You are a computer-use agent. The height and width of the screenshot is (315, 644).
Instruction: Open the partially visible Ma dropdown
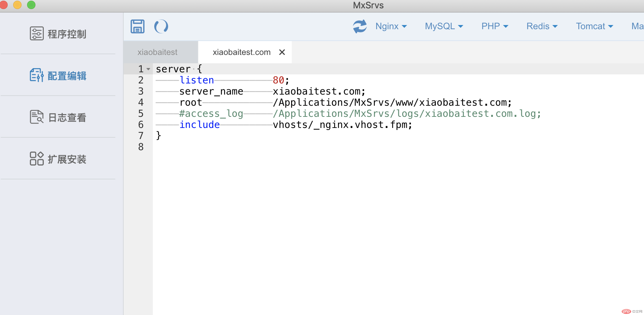(x=637, y=26)
